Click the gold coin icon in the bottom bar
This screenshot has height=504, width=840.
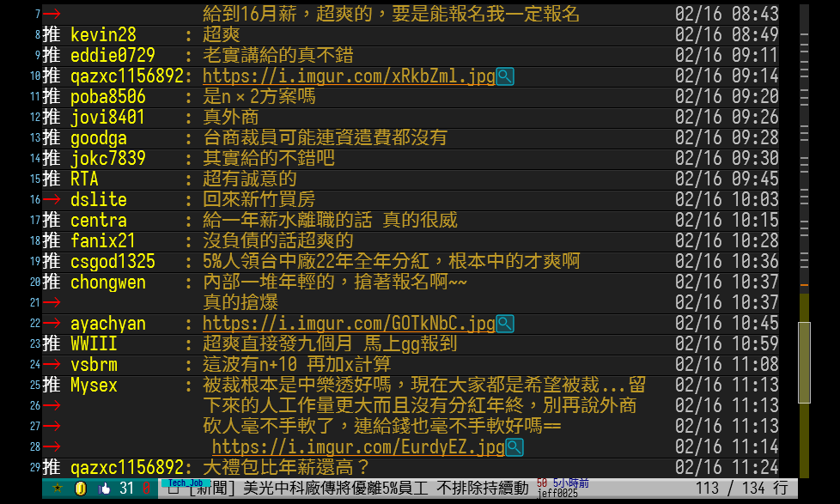pyautogui.click(x=80, y=489)
